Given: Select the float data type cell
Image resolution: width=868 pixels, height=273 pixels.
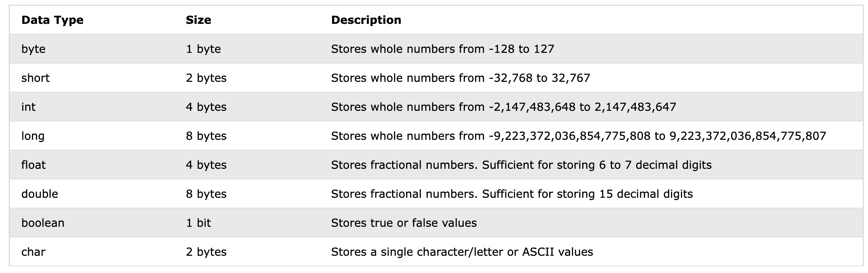Looking at the screenshot, I should tap(33, 165).
